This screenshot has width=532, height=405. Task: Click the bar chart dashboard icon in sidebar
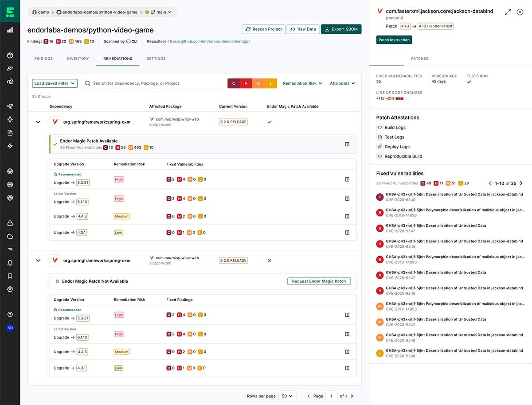(x=10, y=31)
